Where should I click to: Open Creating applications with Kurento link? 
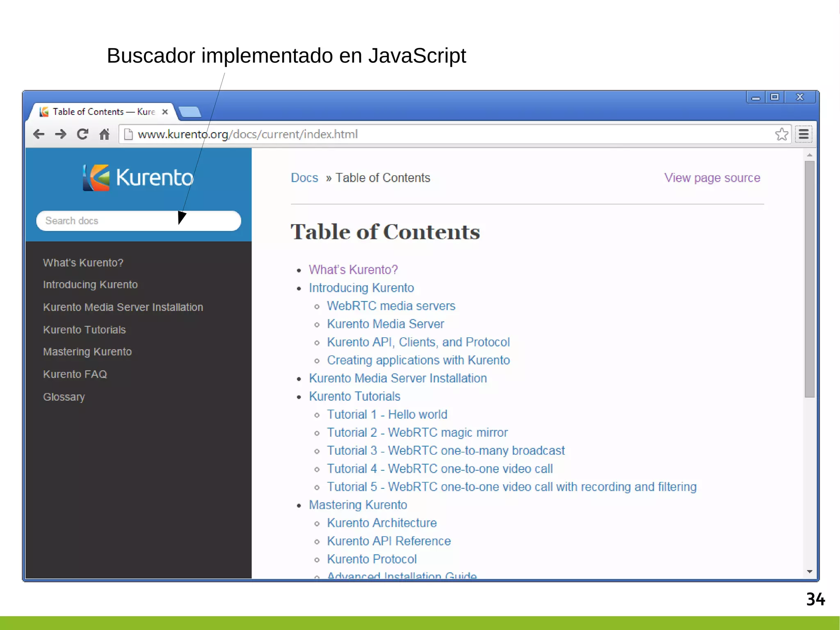pos(418,360)
